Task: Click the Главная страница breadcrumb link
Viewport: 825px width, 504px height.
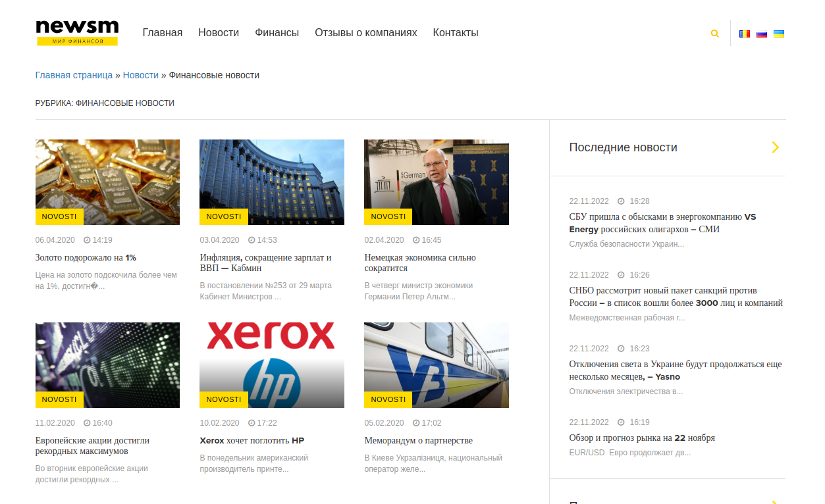Action: [x=74, y=75]
